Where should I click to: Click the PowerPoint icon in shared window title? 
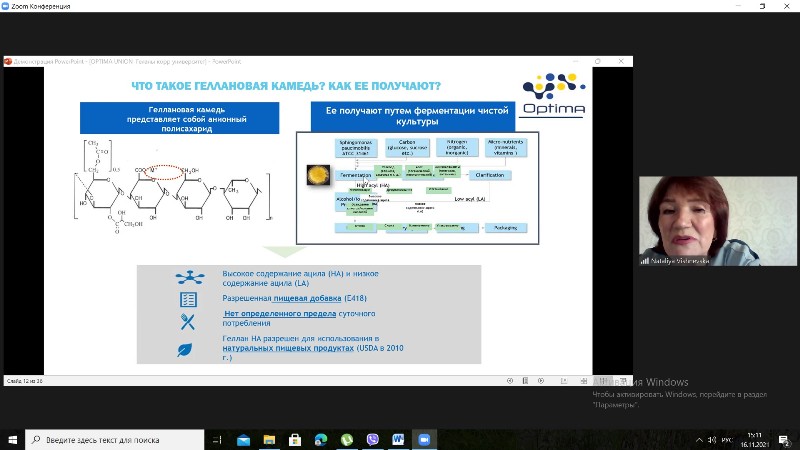click(x=8, y=61)
